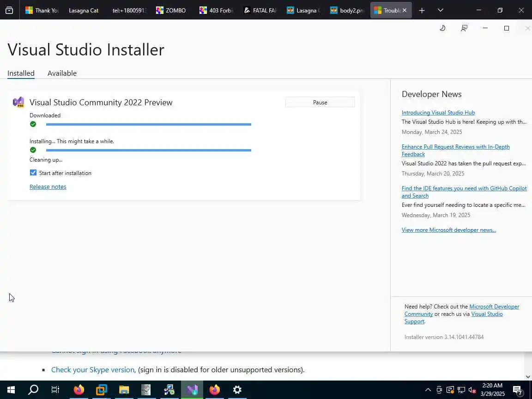The height and width of the screenshot is (399, 532).
Task: Open Enhance Pull Request Reviews article
Action: click(x=455, y=150)
